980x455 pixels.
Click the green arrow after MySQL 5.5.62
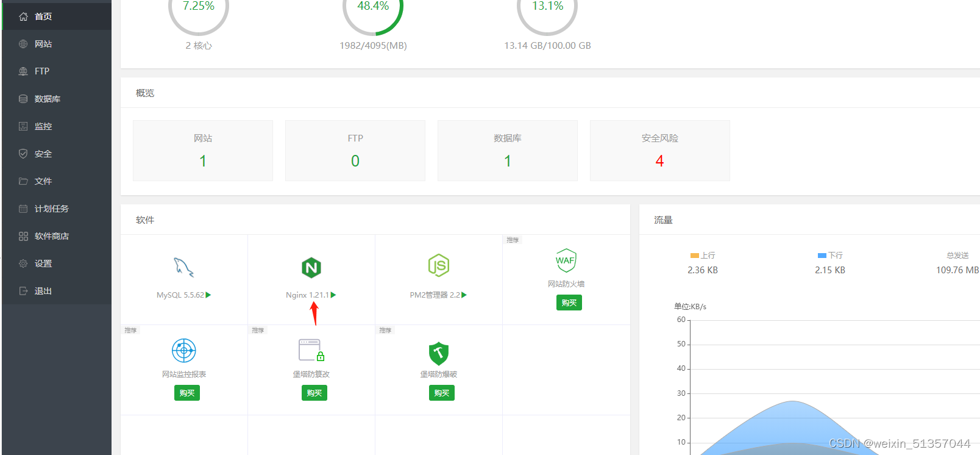208,295
